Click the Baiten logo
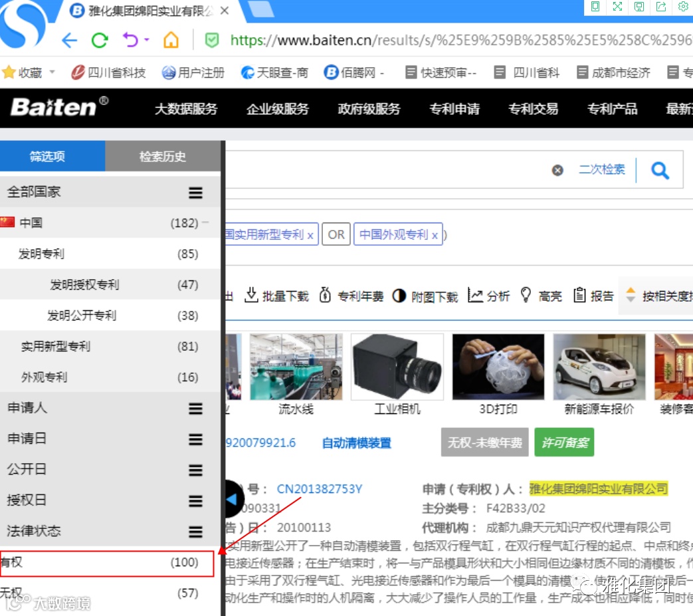 59,107
